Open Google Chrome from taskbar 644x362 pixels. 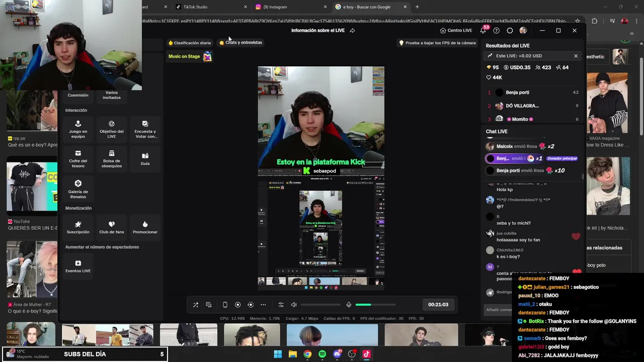pyautogui.click(x=307, y=354)
